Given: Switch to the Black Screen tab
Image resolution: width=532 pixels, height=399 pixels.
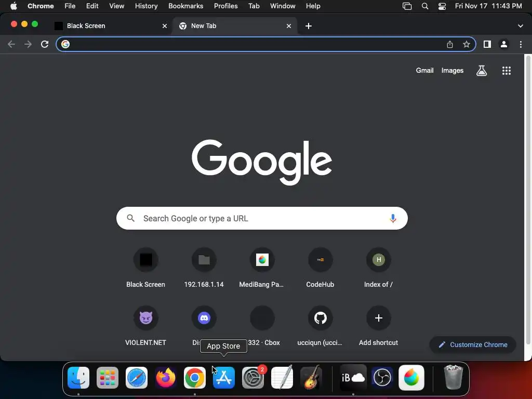Looking at the screenshot, I should point(110,26).
